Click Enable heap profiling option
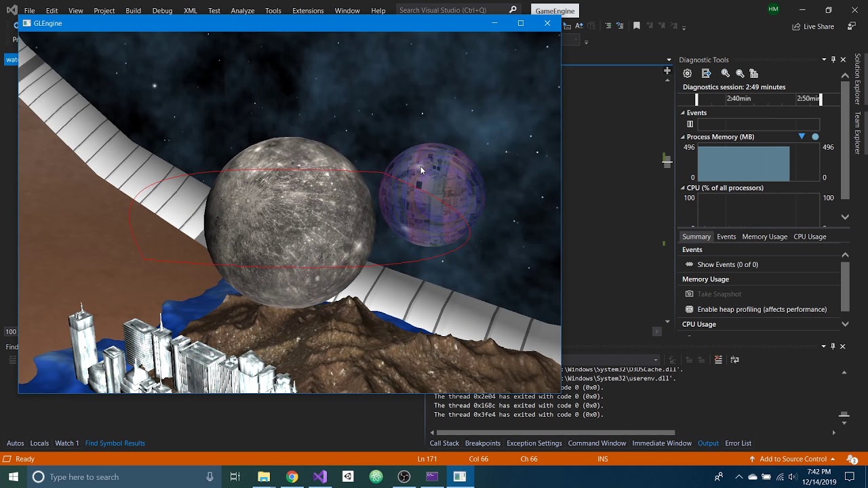The height and width of the screenshot is (488, 868). [762, 309]
